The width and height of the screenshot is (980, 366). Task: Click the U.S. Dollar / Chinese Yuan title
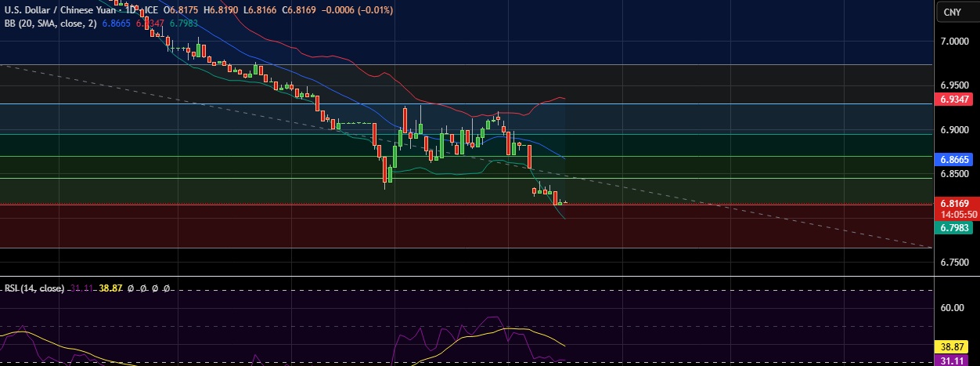pyautogui.click(x=58, y=10)
